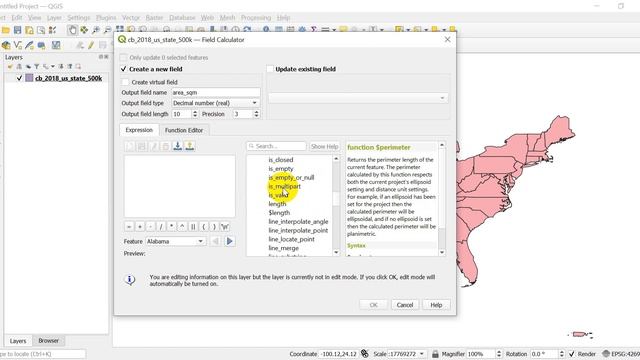Click the function Search box

coord(276,146)
